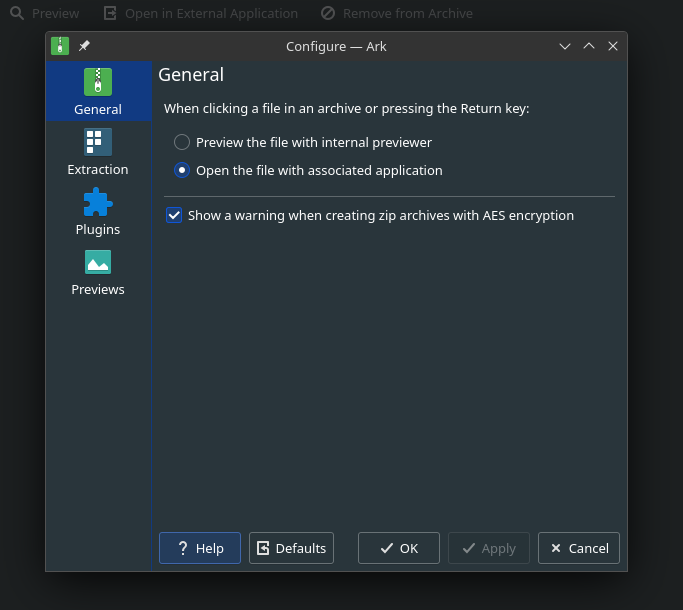683x610 pixels.
Task: Dismiss dialog with Cancel button
Action: click(579, 548)
